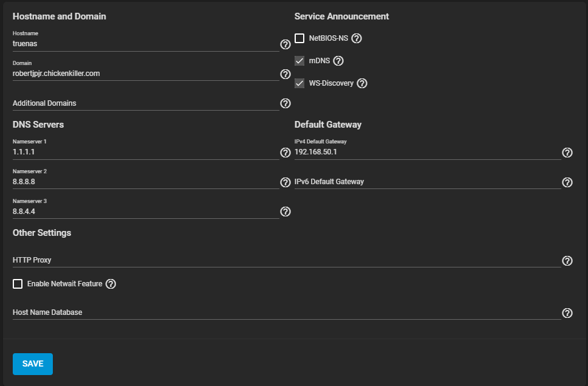Viewport: 588px width, 386px height.
Task: Focus the Nameserver 2 input field
Action: pyautogui.click(x=145, y=182)
